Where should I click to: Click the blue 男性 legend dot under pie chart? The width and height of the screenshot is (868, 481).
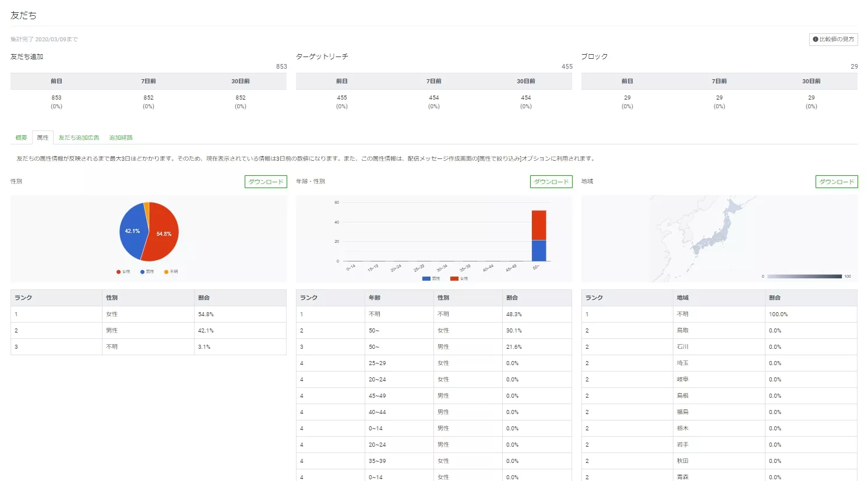142,272
